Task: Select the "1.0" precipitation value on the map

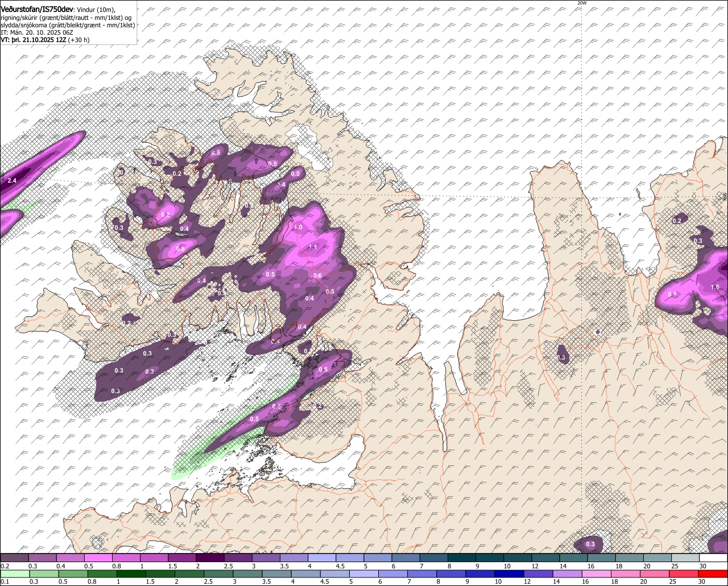Action: click(298, 227)
